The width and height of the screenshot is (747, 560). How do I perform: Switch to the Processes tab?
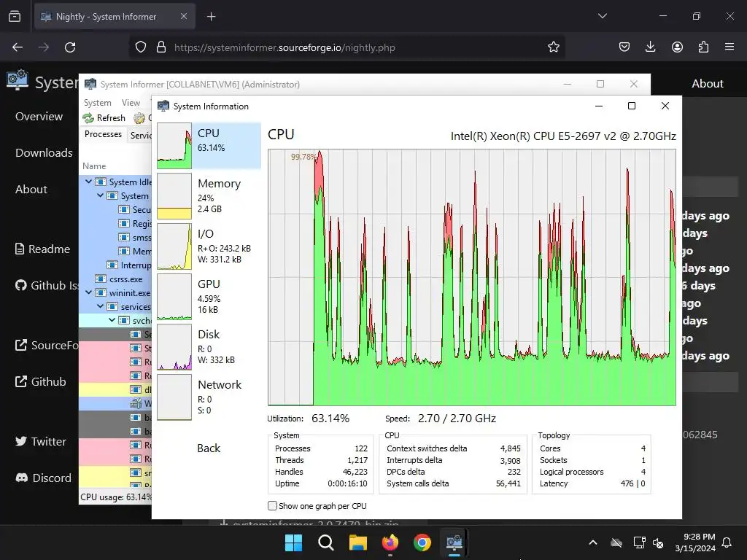click(103, 134)
